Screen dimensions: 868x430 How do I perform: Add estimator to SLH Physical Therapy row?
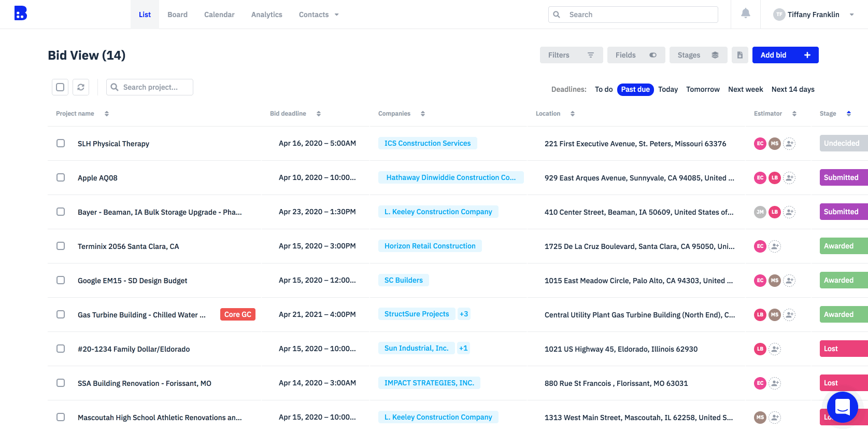coord(789,144)
